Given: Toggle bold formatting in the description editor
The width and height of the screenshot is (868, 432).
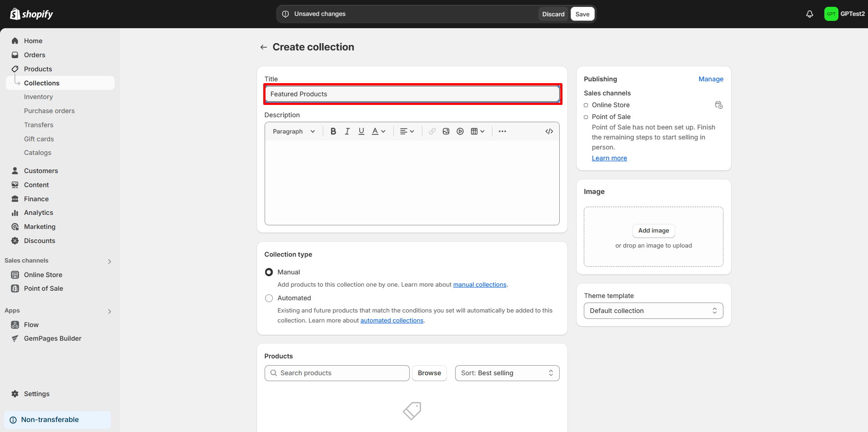Looking at the screenshot, I should 333,131.
